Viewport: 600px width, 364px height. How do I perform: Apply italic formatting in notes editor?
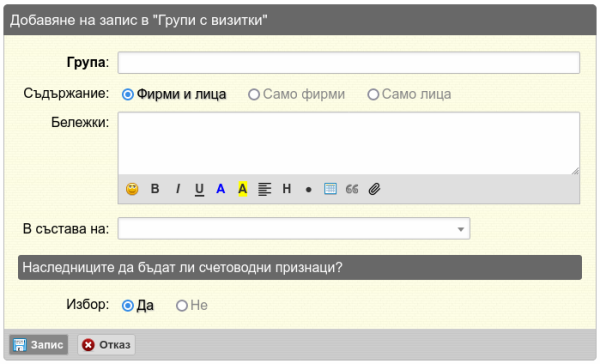pos(178,189)
